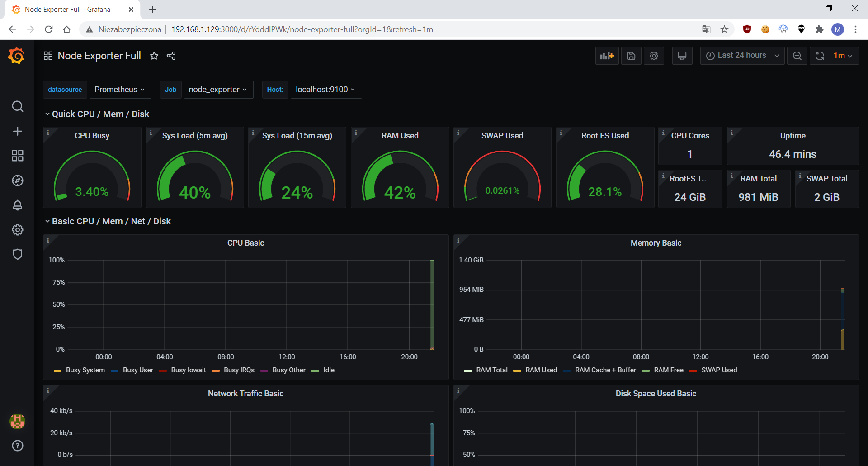
Task: Toggle Busy User series in legend
Action: pyautogui.click(x=138, y=370)
